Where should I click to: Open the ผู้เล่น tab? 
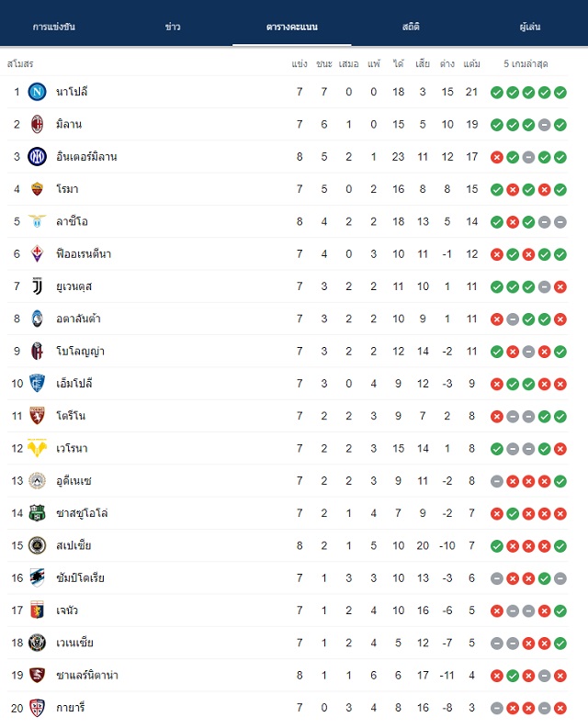coord(530,27)
